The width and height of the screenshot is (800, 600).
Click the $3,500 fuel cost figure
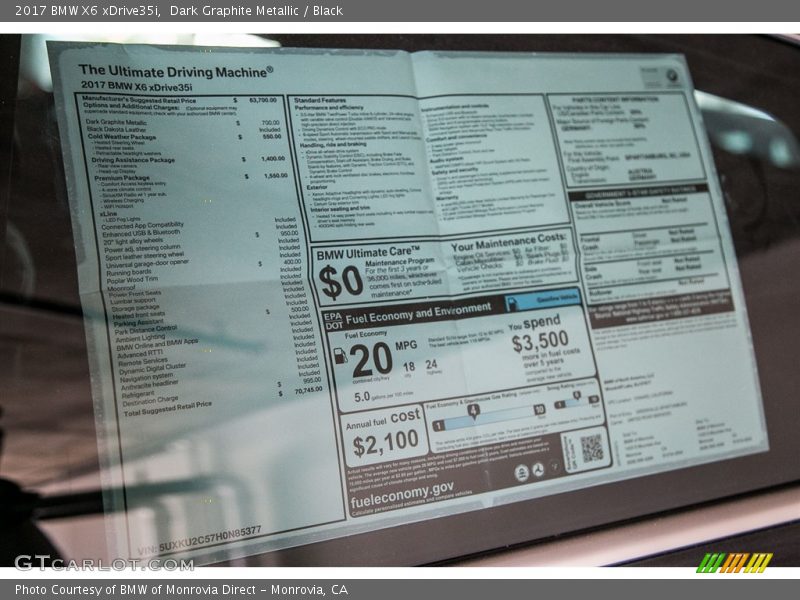coord(540,341)
